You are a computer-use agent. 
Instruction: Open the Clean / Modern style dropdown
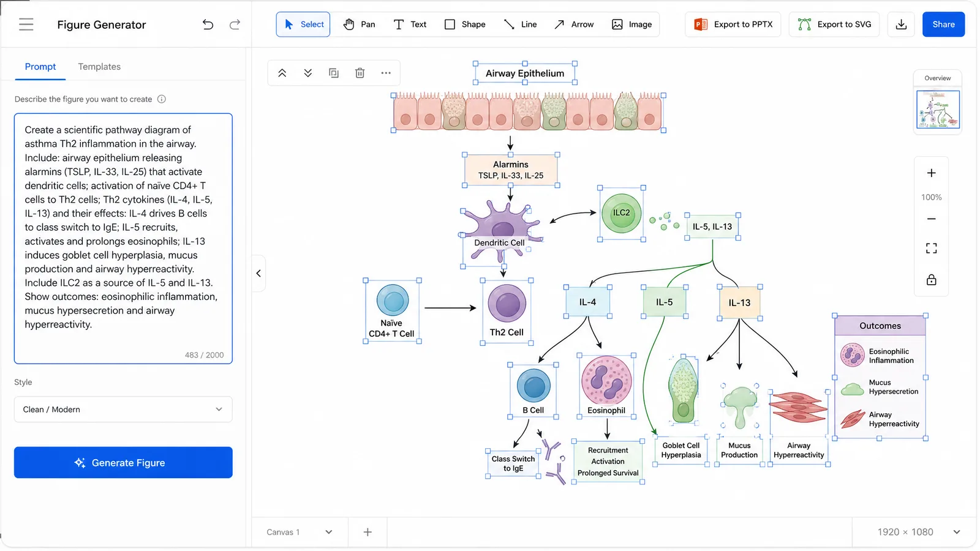tap(123, 410)
